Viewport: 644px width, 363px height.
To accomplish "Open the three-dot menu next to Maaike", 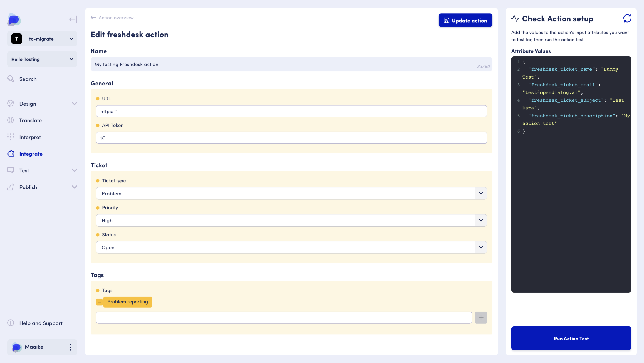I will coord(70,347).
